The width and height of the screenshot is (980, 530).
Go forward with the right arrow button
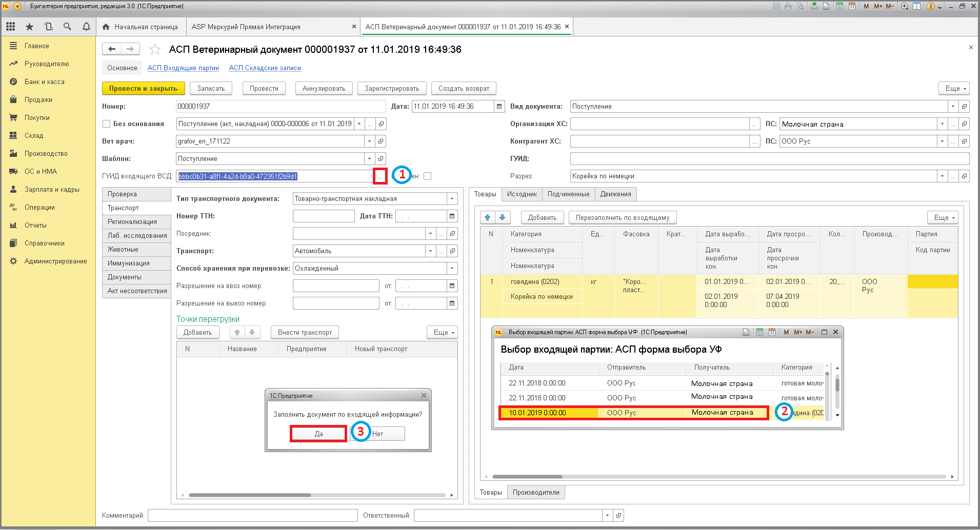[x=130, y=49]
